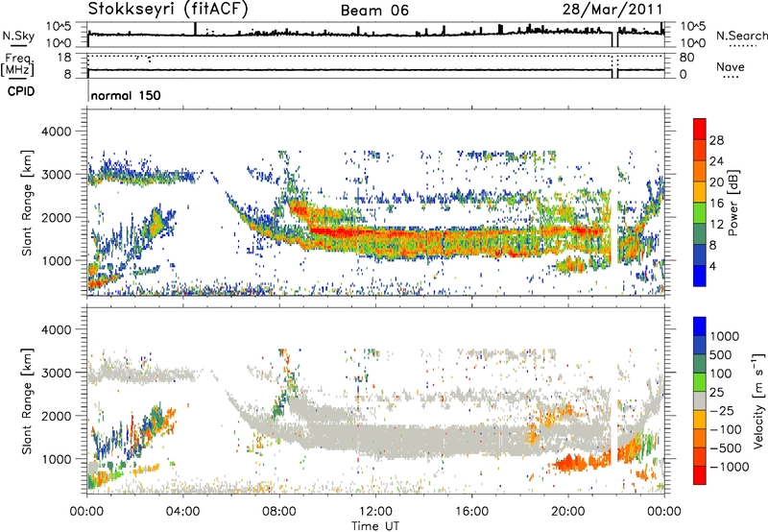Click the blue bottom of the power colorbar
This screenshot has height=532, width=768.
(x=700, y=278)
